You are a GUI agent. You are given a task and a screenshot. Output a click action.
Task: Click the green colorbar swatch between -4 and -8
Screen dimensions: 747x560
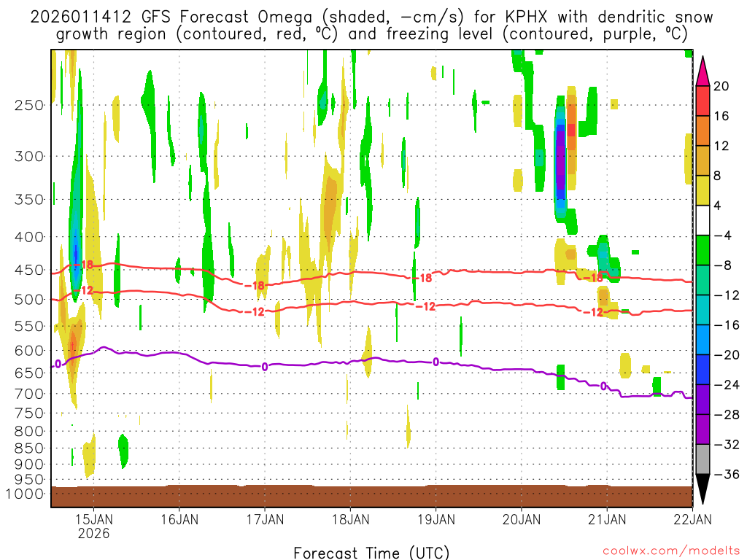point(703,251)
